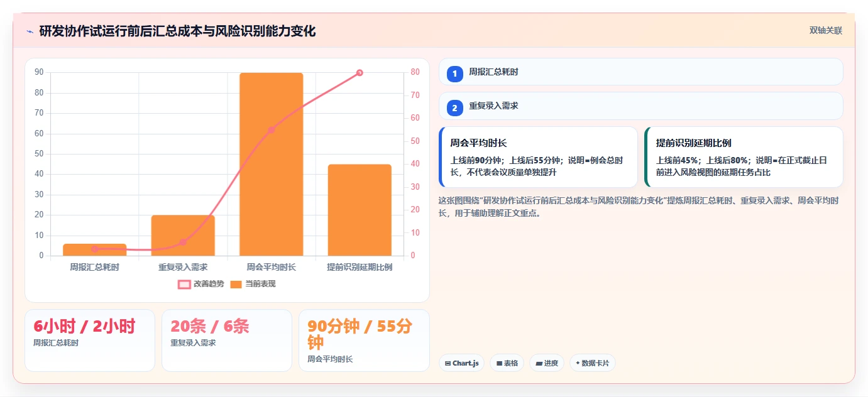Click the 双轴关联 label in header
The image size is (868, 397).
(x=825, y=31)
